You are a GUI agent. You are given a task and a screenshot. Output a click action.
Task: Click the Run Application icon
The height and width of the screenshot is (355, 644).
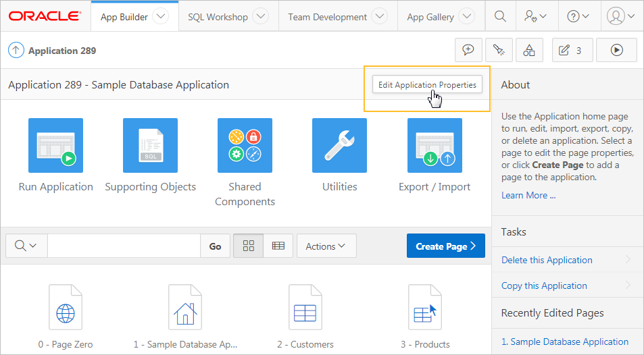coord(55,145)
